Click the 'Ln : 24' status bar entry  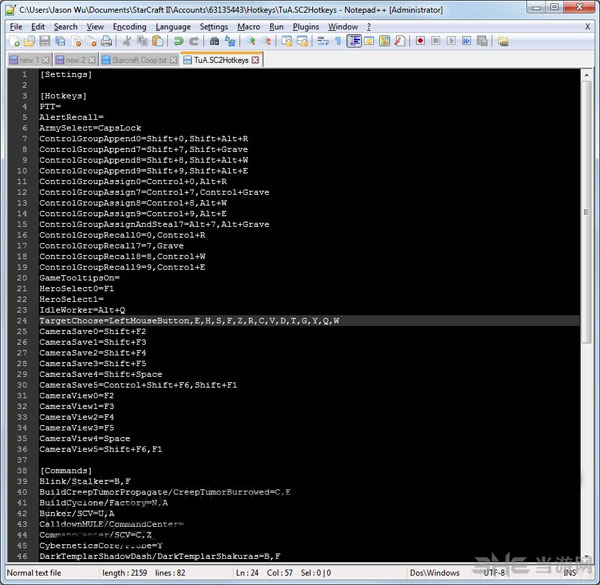click(x=247, y=573)
